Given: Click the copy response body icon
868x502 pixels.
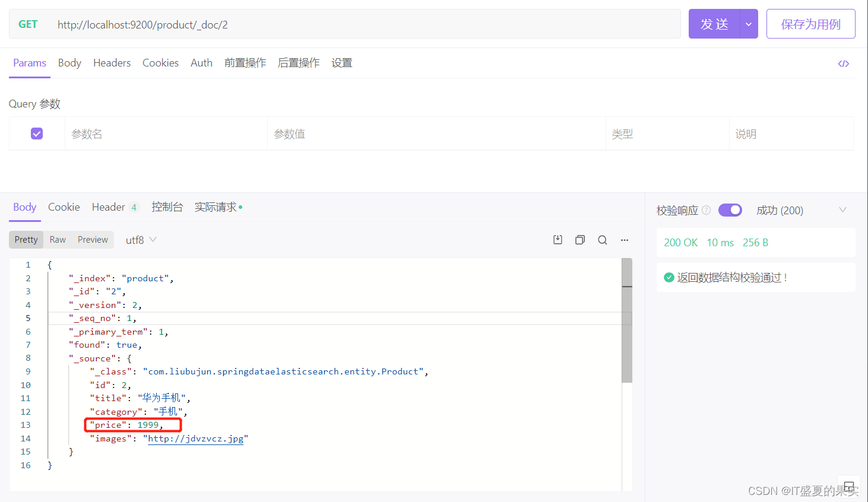Looking at the screenshot, I should click(580, 239).
